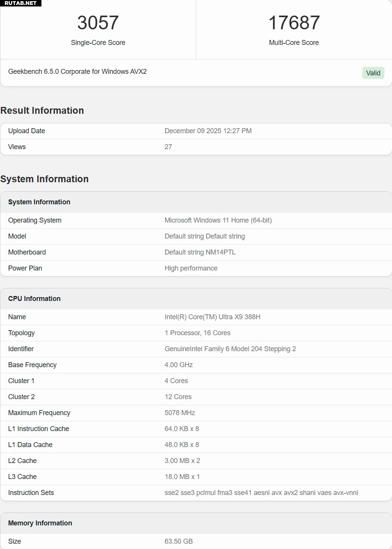
Task: Click the CPU Information table header
Action: click(34, 299)
